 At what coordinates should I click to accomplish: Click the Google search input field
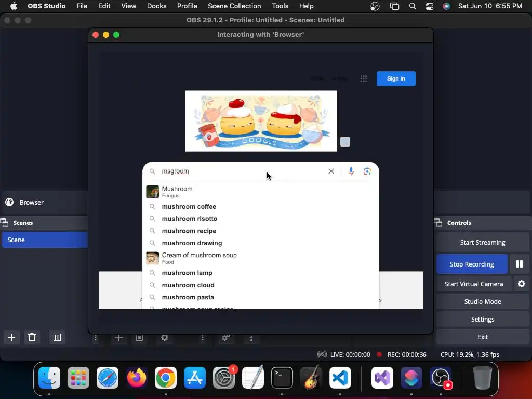click(x=243, y=171)
